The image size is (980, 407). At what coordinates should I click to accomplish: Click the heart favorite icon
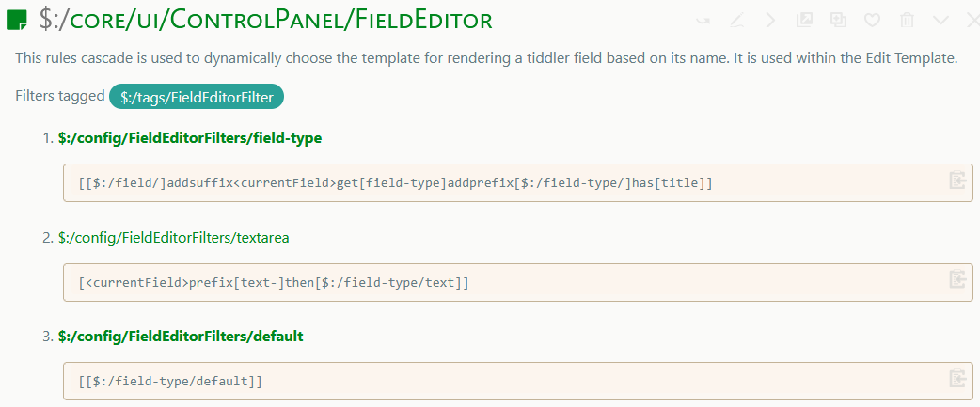[872, 20]
